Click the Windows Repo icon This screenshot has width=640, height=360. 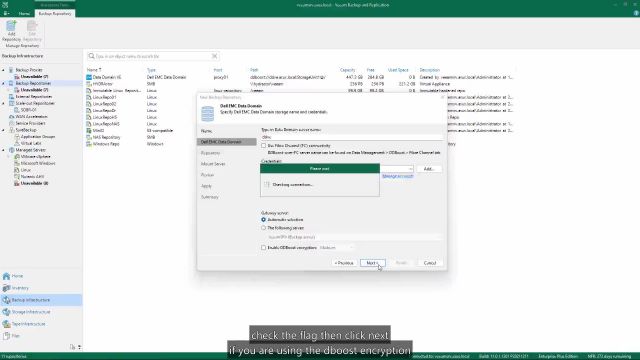pos(89,144)
